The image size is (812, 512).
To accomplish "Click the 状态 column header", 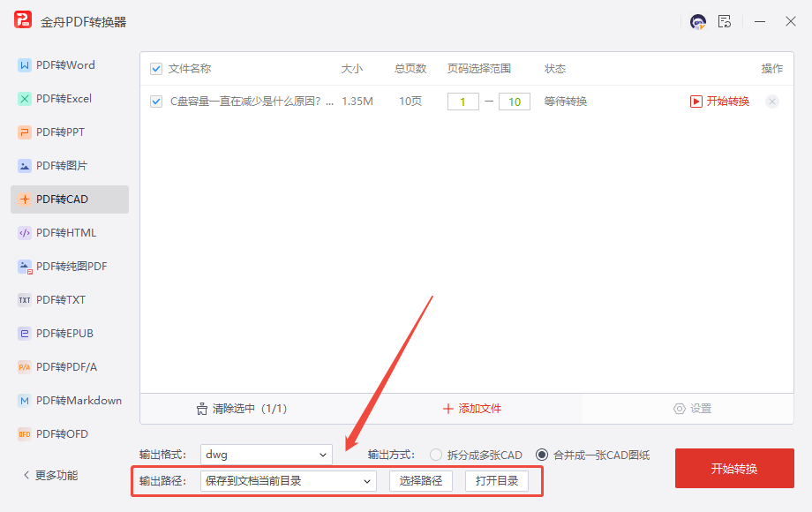I will pos(554,69).
